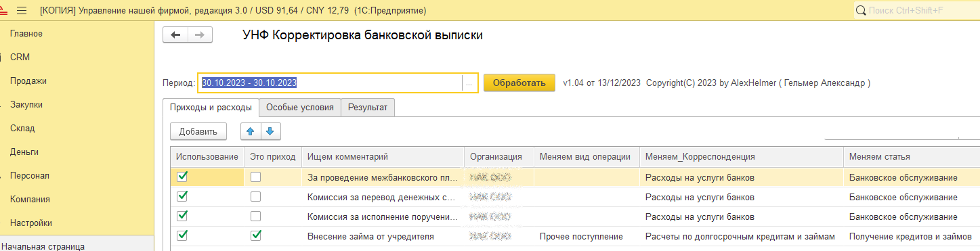Screen dimensions: 980x251
Task: Sort by Меняем вид операции column header
Action: 587,156
